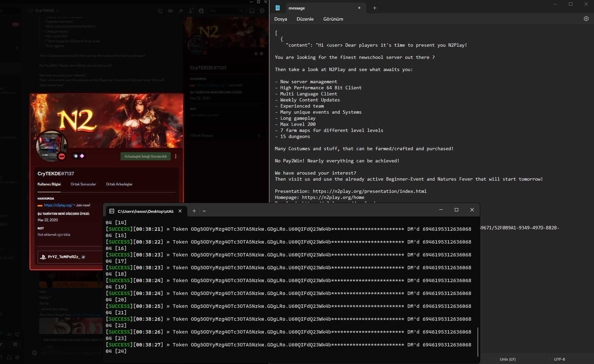Screen dimensions: 594x364
Task: Click the terminal tab icon
Action: tap(112, 211)
